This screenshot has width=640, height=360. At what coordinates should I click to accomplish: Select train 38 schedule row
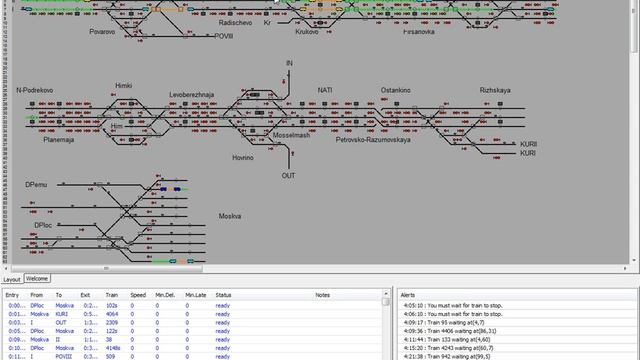coord(193,340)
